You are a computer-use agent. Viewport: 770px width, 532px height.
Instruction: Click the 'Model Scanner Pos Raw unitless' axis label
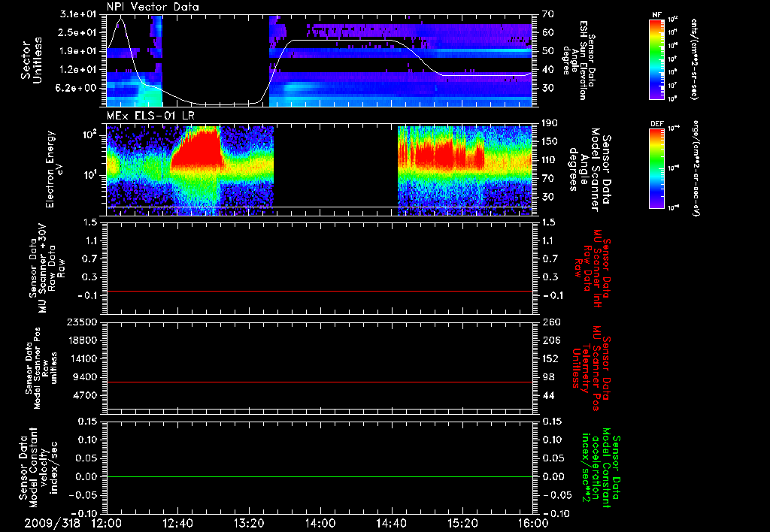click(x=41, y=368)
